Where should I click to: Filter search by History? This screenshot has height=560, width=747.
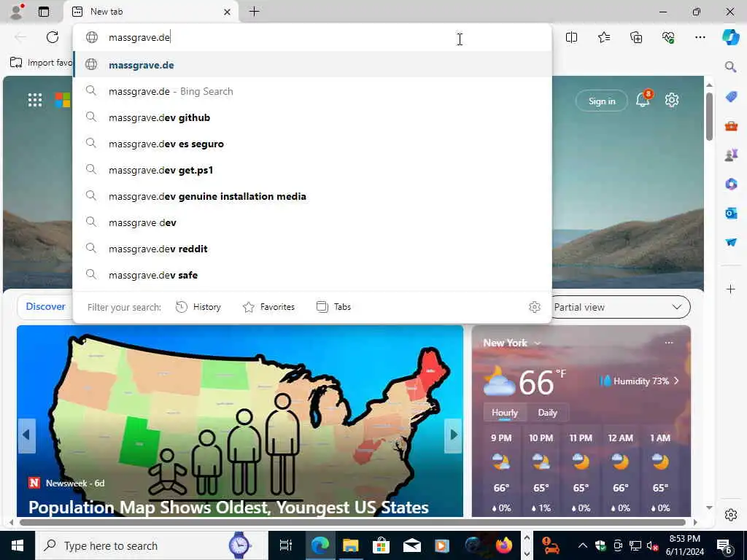point(198,307)
